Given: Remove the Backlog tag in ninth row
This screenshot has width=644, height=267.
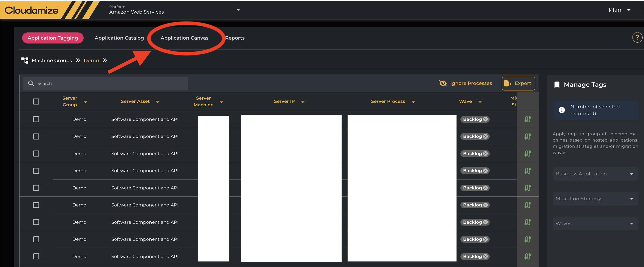Looking at the screenshot, I should [485, 256].
